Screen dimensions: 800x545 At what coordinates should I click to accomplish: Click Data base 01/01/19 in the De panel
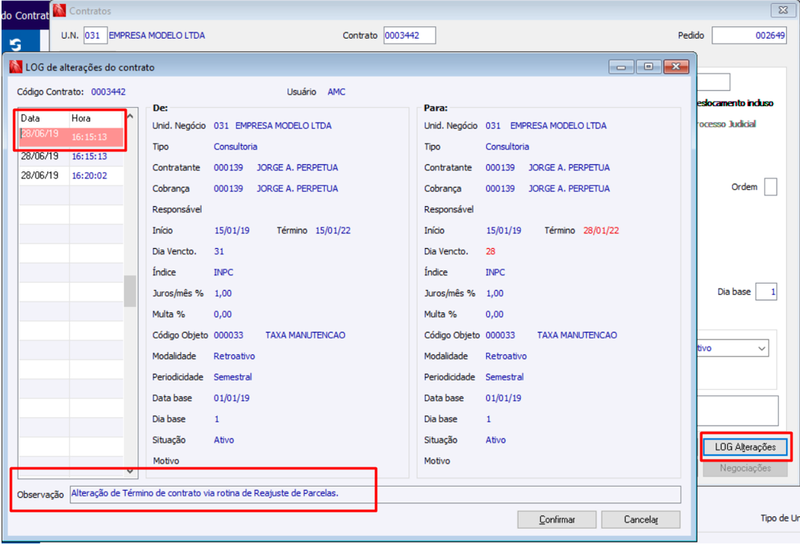pyautogui.click(x=232, y=398)
